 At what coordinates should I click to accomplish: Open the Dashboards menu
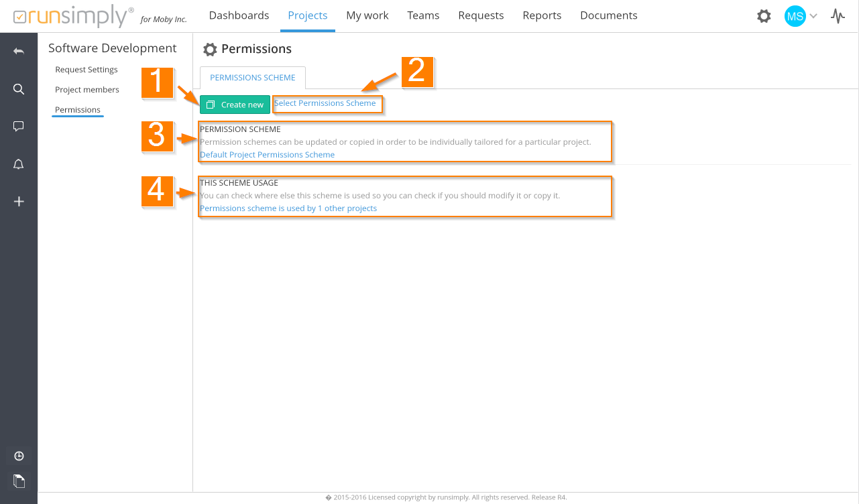[239, 15]
